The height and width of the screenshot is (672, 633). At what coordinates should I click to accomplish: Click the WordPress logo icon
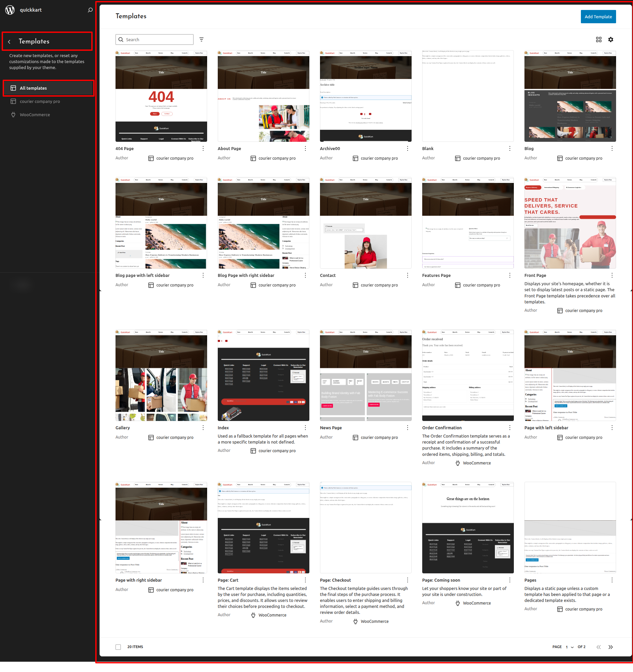10,10
